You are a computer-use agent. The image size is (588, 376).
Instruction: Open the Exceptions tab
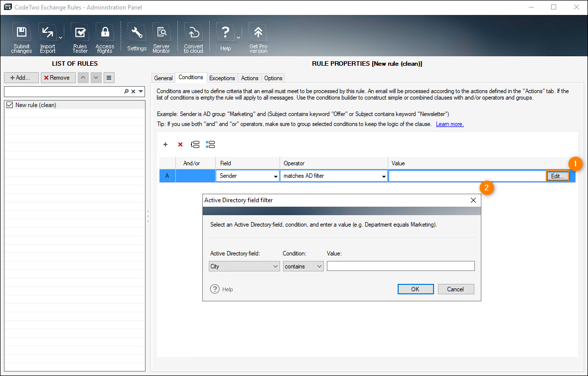pos(222,78)
